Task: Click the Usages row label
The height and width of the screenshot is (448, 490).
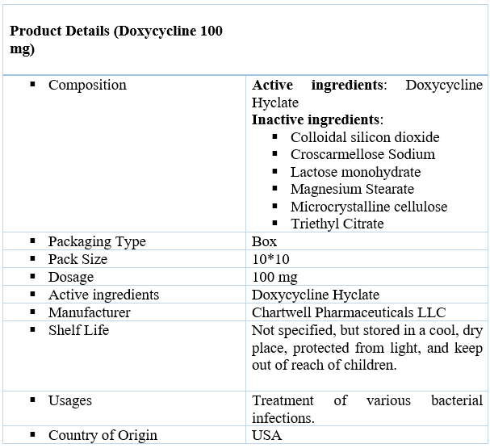Action: [70, 401]
